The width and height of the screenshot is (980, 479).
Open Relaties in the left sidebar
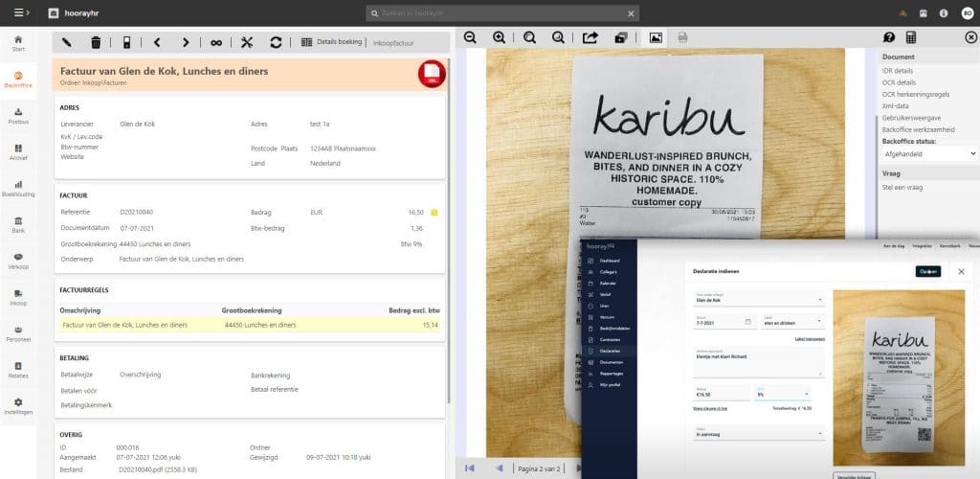click(18, 370)
